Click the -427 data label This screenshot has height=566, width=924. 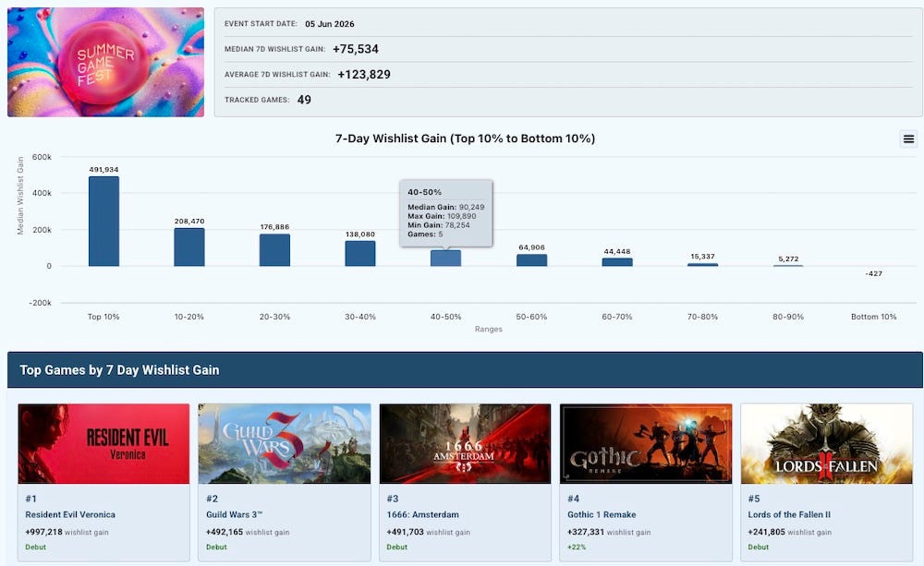click(874, 273)
